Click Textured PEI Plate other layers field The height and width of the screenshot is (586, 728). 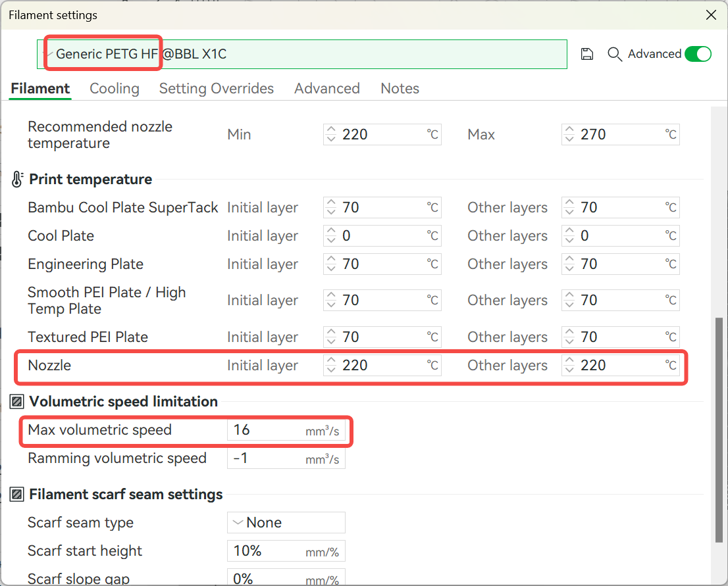tap(620, 337)
